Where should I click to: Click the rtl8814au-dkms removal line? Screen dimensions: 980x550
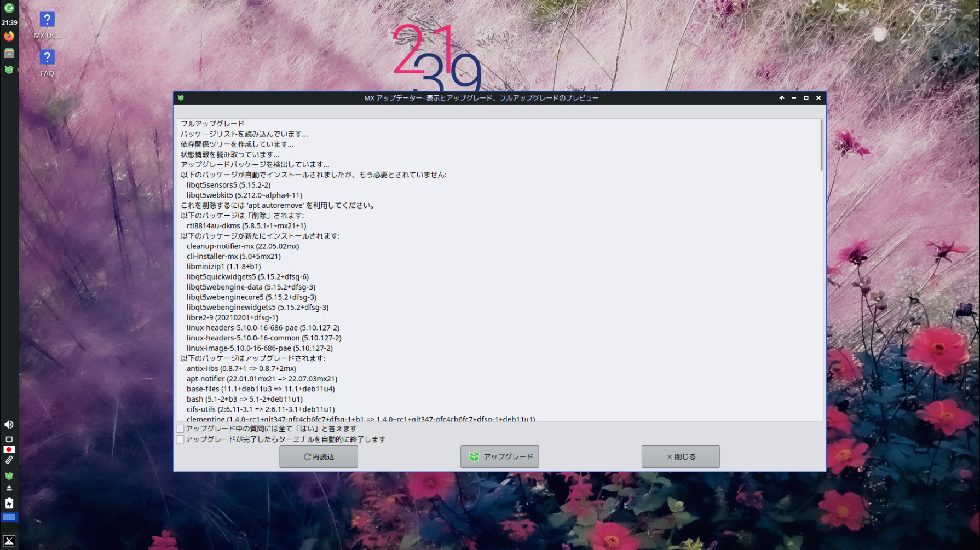[x=246, y=226]
